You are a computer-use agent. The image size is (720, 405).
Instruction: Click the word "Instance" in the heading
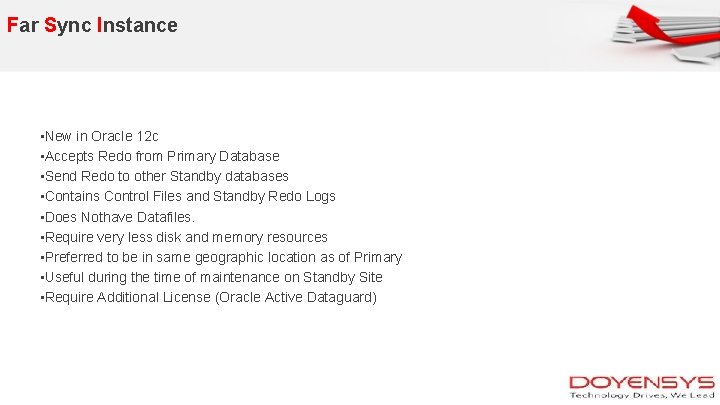[x=138, y=25]
